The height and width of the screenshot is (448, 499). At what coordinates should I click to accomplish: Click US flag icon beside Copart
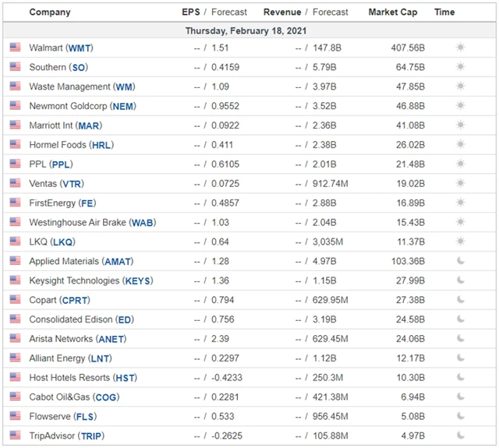coord(15,300)
